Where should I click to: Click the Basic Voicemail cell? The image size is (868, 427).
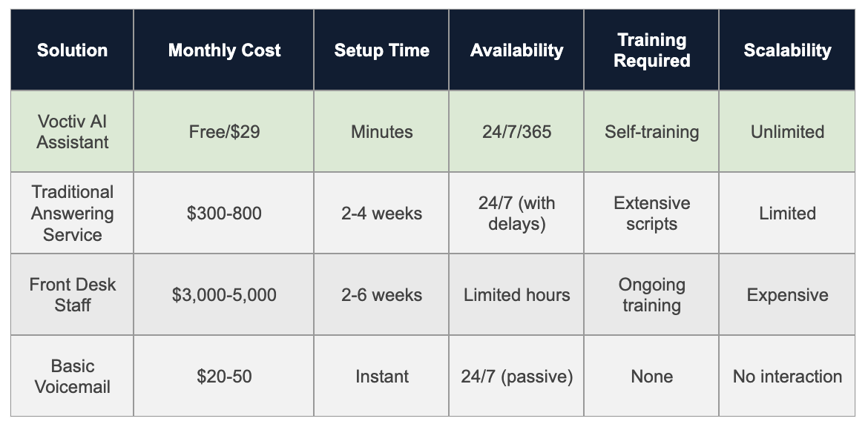click(x=73, y=377)
